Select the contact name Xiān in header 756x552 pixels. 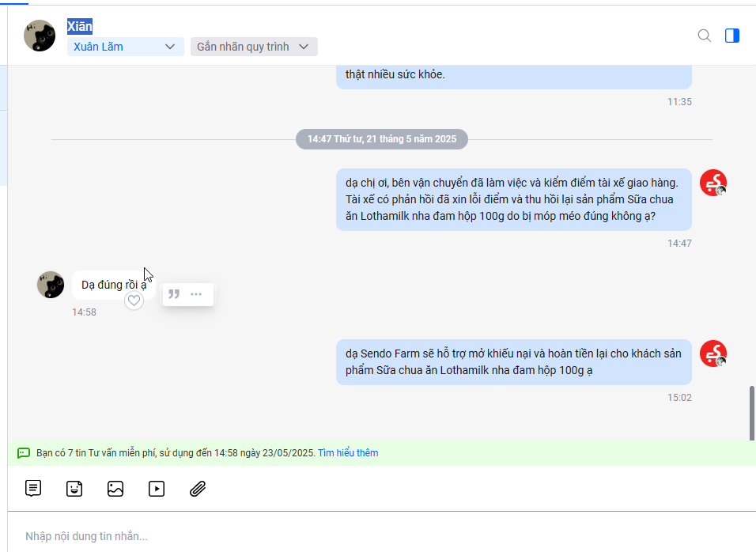(x=80, y=26)
